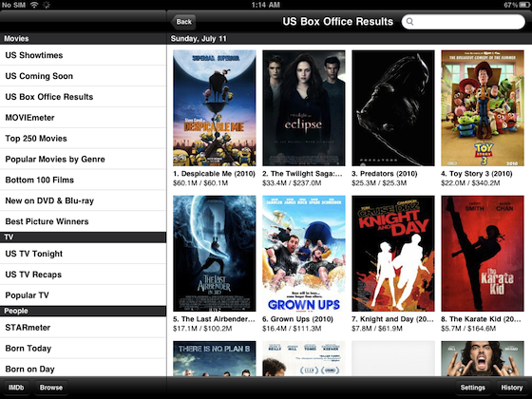Click '1. Despicable Me (2010)' title

[x=214, y=174]
